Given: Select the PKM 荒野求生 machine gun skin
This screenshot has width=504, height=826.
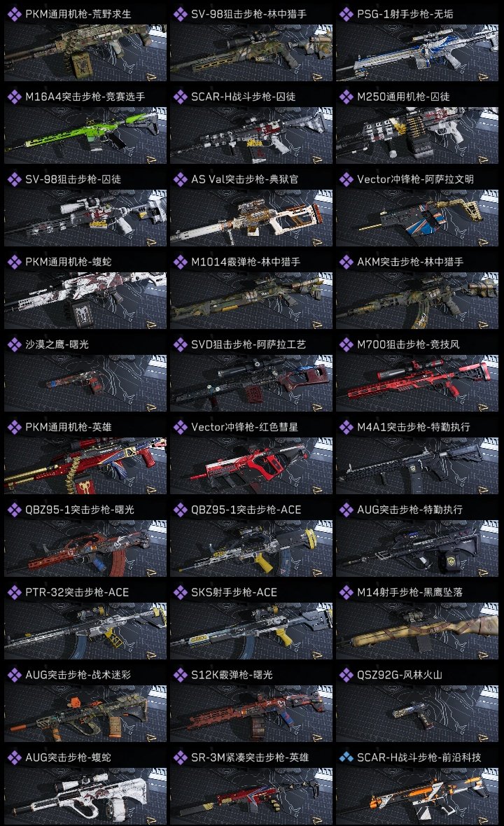Looking at the screenshot, I should pos(85,42).
